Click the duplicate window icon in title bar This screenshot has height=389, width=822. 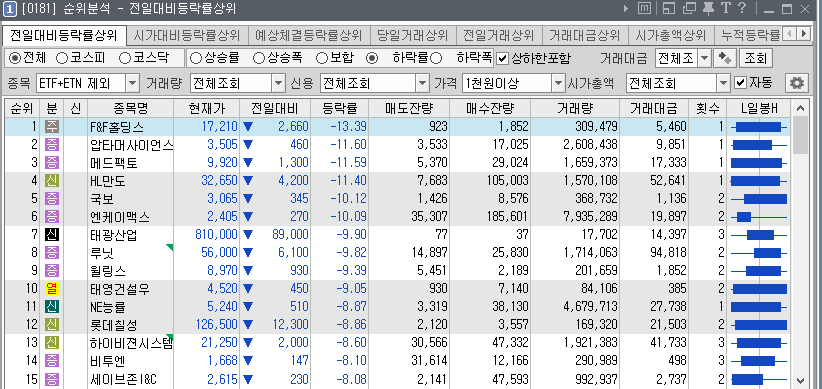689,8
